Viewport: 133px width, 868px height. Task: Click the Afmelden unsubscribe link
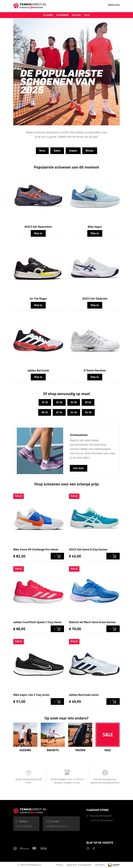coord(100,865)
